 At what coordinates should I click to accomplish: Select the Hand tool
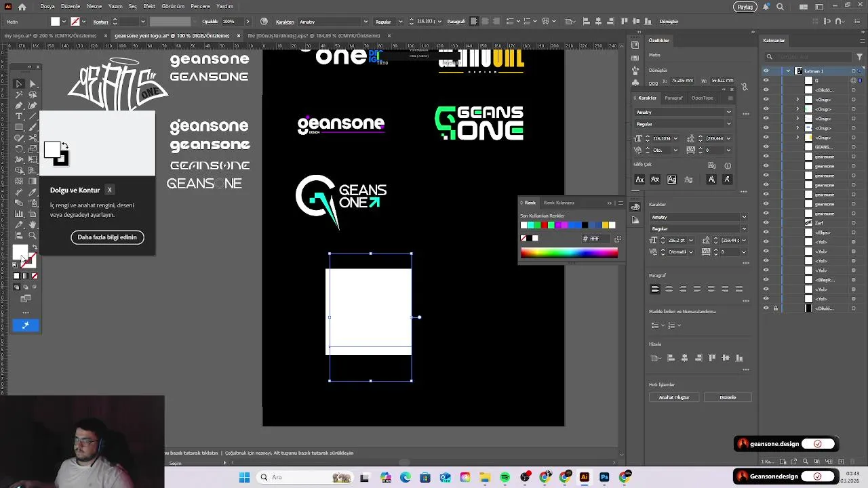point(33,225)
